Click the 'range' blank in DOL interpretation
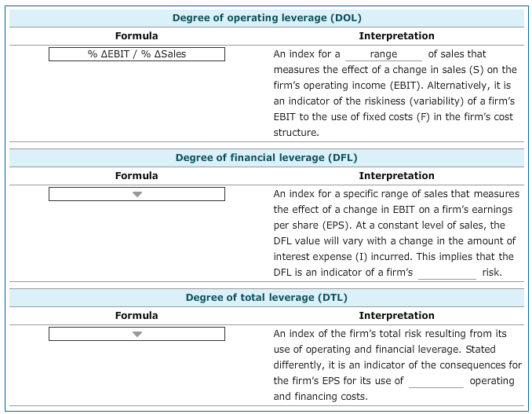This screenshot has width=532, height=414. tap(383, 55)
